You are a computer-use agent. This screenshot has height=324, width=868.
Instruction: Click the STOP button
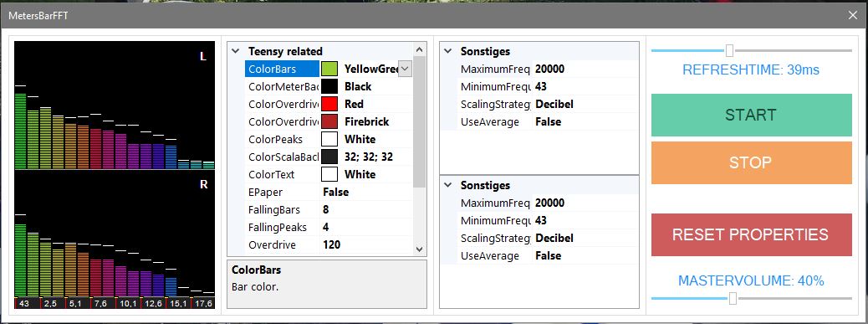pyautogui.click(x=751, y=162)
